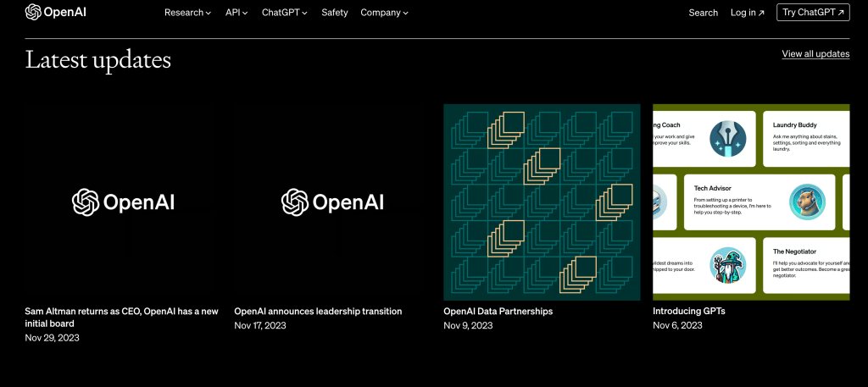Open OpenAI Data Partnerships headline
868x387 pixels.
coord(498,312)
